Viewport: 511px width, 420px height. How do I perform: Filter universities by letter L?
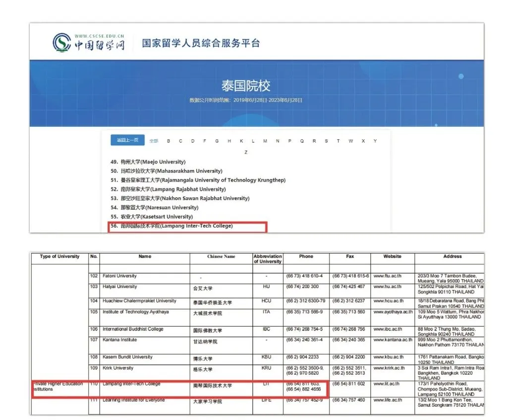(x=253, y=141)
